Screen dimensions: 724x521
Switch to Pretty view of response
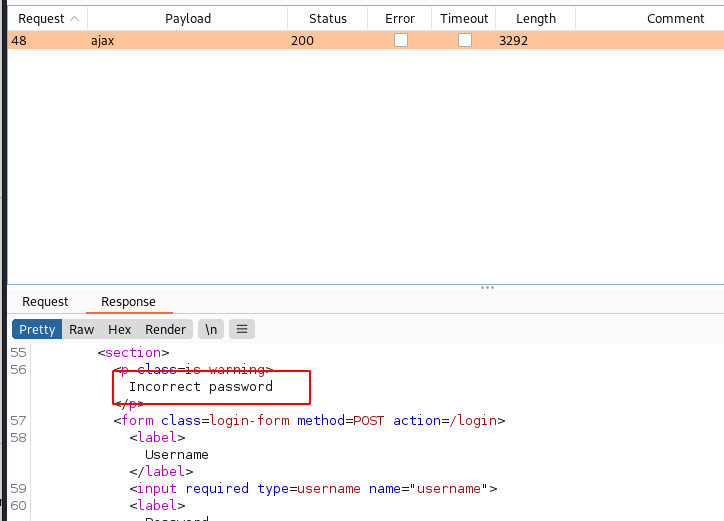point(37,329)
